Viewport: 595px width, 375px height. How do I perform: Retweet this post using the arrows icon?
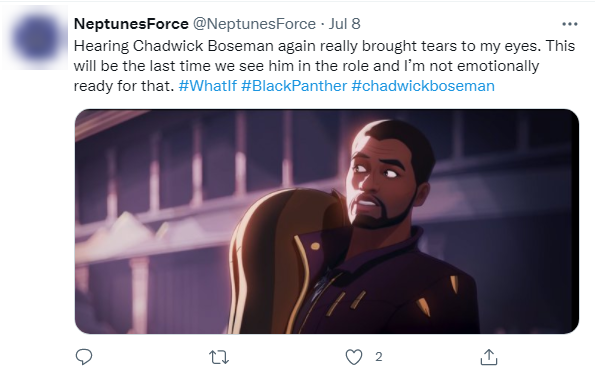[219, 357]
